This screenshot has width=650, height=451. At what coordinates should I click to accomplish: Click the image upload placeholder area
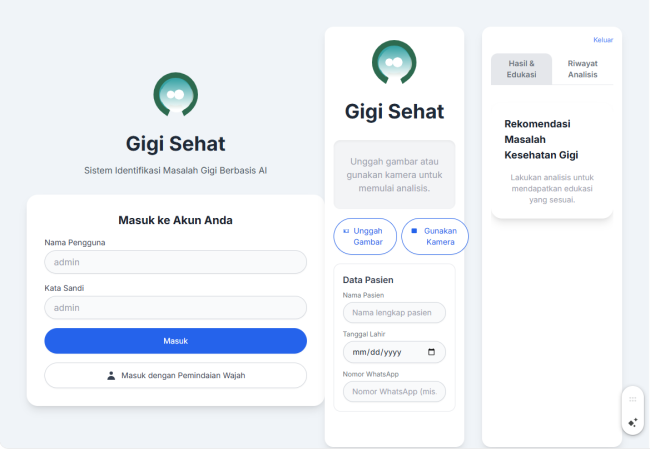click(x=394, y=175)
